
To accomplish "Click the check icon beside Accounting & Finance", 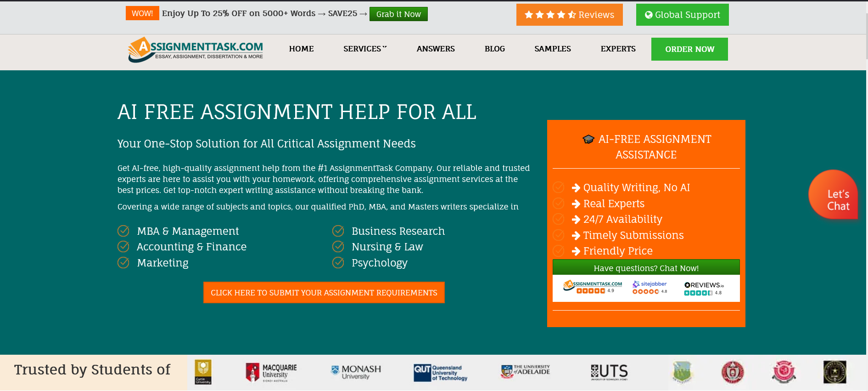I will 123,247.
